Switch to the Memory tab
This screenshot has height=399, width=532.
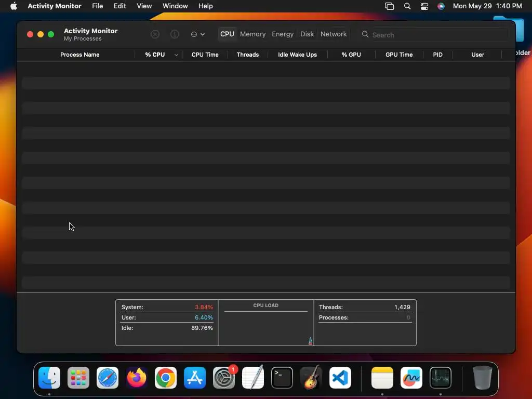[x=253, y=34]
